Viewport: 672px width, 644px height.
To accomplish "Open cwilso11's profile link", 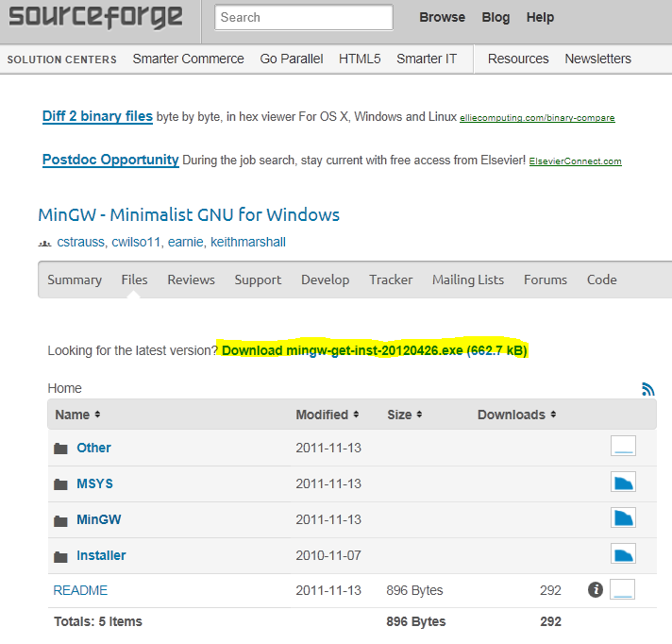I will [136, 242].
